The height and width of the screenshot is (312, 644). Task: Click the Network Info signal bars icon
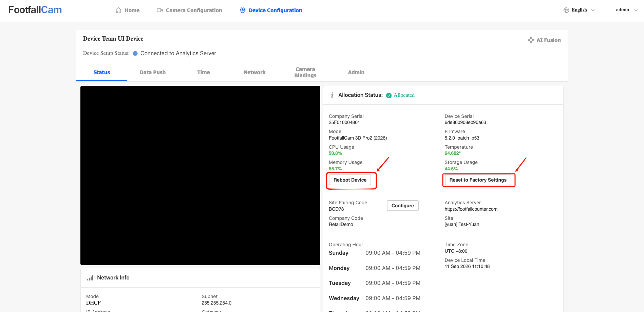coord(90,278)
